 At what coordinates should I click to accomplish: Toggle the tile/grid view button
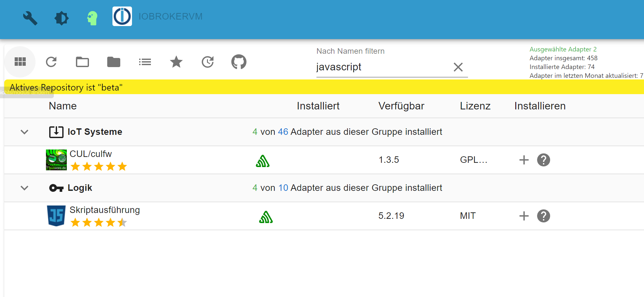pos(20,62)
